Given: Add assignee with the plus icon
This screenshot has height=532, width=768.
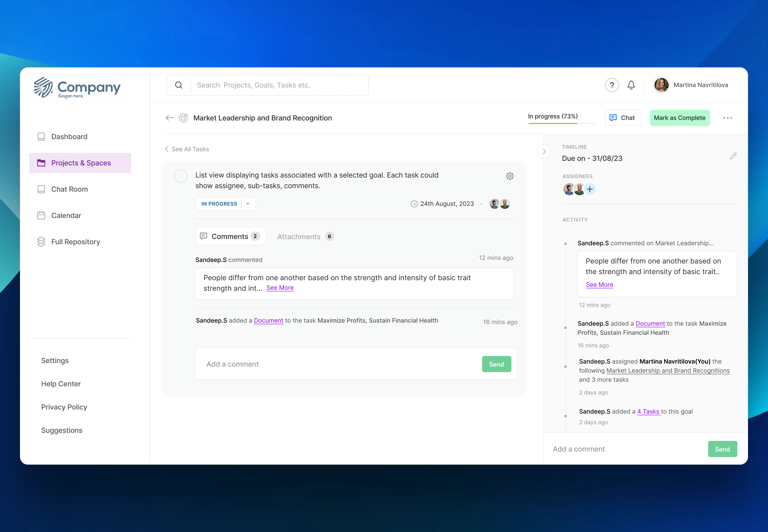Looking at the screenshot, I should tap(590, 189).
